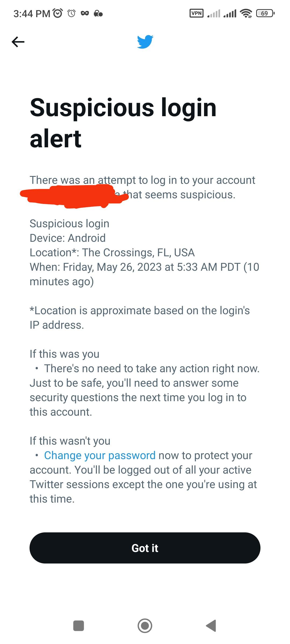Open the Change your password link
This screenshot has width=290, height=644.
100,455
